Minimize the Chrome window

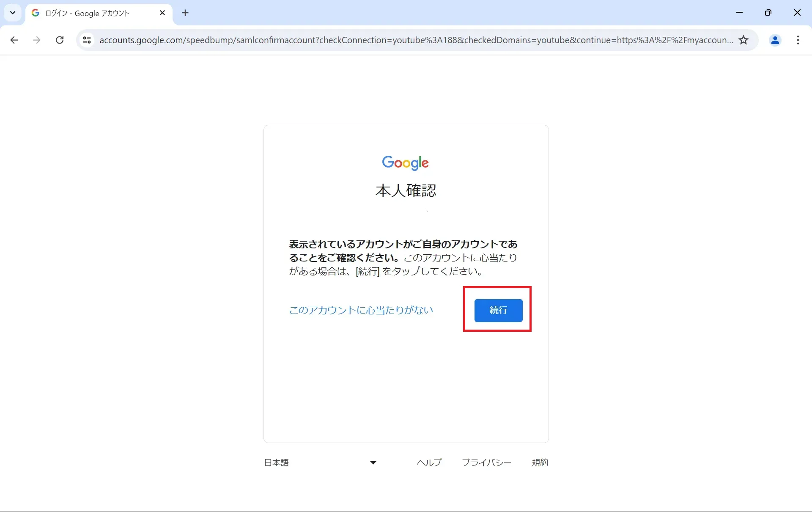click(739, 13)
